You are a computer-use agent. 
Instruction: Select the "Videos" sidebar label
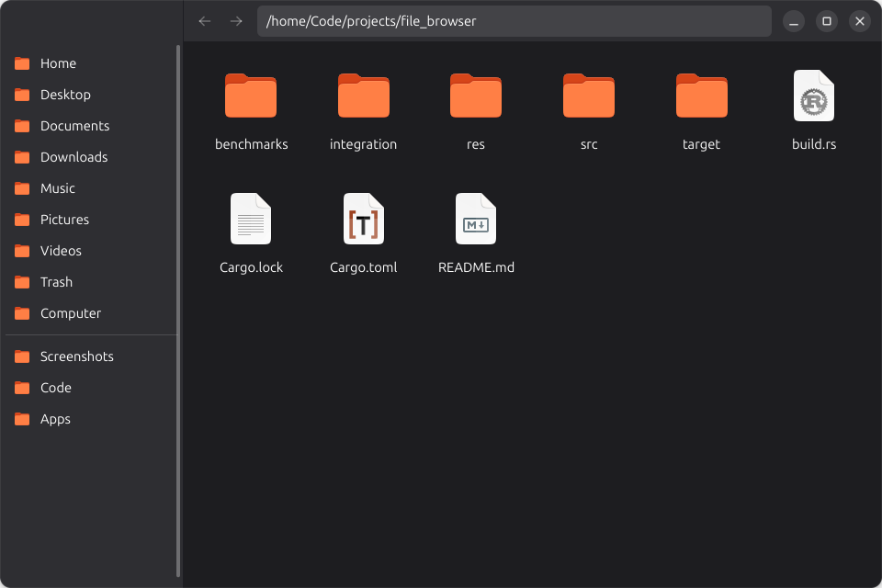pyautogui.click(x=61, y=251)
